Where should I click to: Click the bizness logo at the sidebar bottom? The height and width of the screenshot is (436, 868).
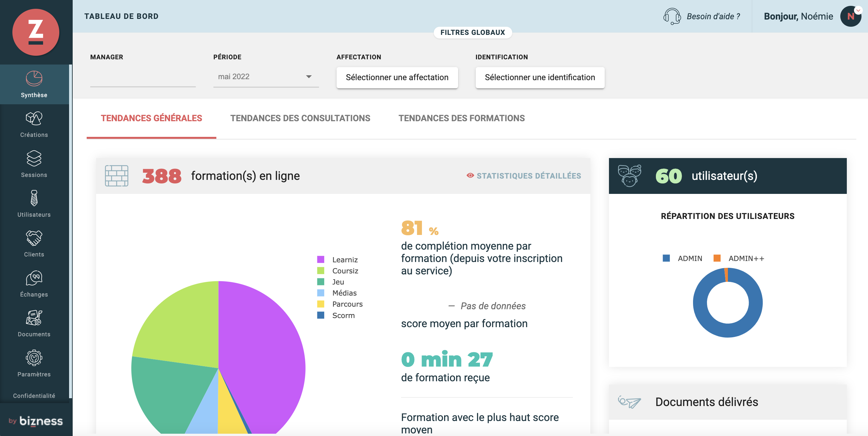point(36,421)
